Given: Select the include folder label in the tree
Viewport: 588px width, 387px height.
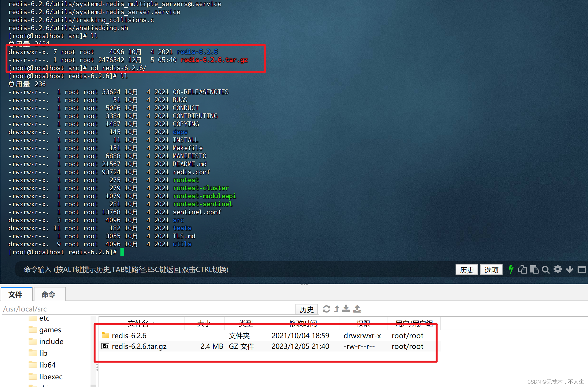Looking at the screenshot, I should (51, 341).
